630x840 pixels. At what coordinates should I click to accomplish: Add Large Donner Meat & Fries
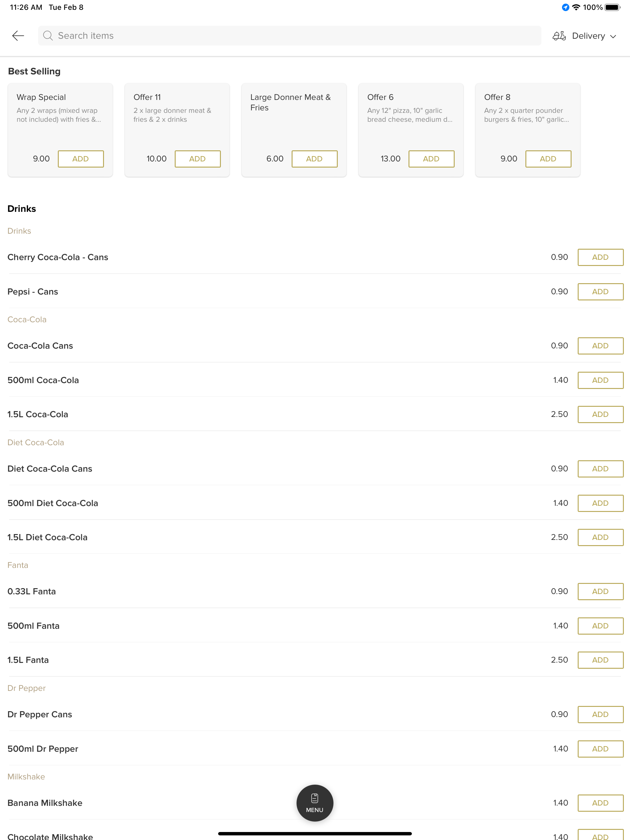point(314,159)
